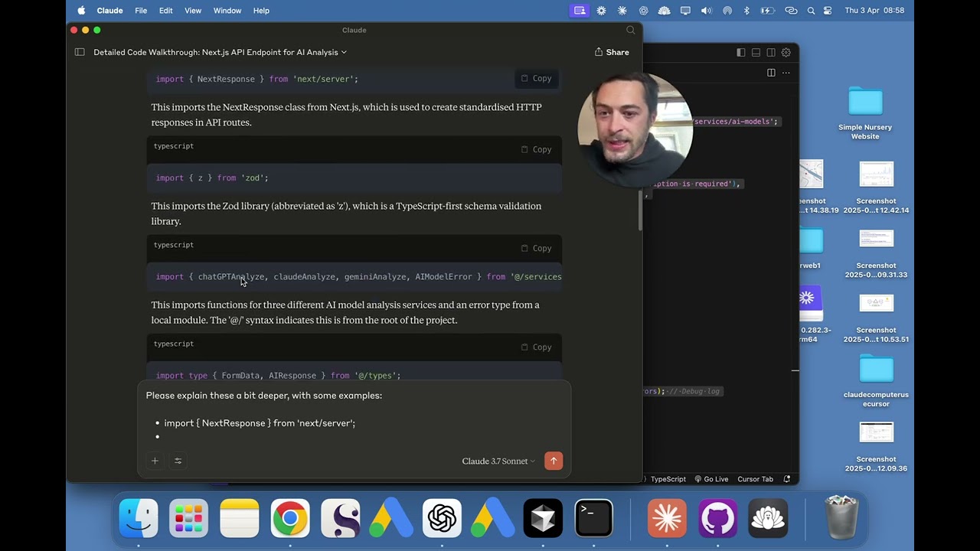Open Launchpad from the Dock
The width and height of the screenshot is (980, 551).
tap(189, 519)
